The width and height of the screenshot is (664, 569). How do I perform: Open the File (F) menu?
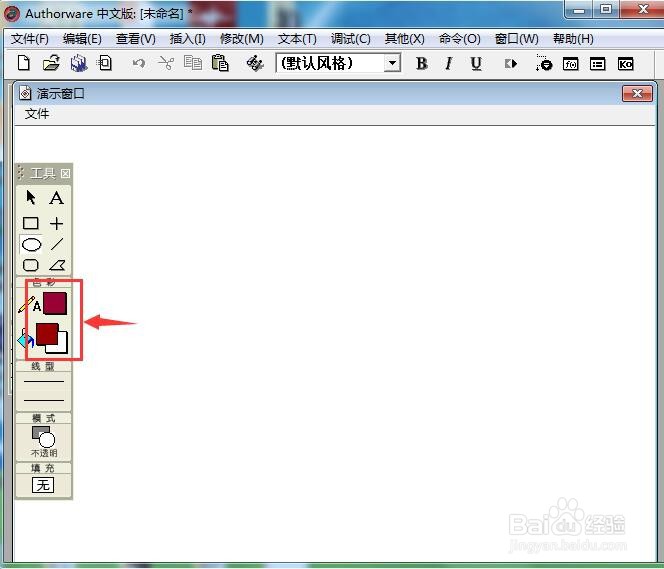tap(30, 39)
